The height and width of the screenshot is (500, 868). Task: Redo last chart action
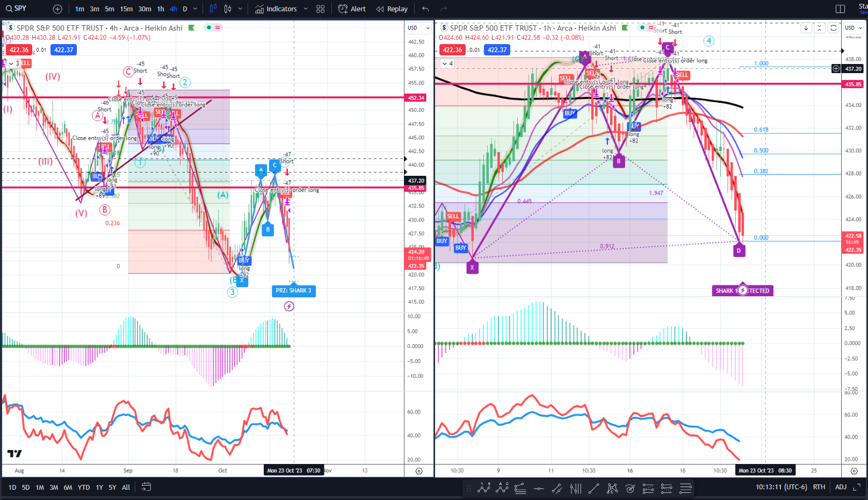(x=444, y=9)
